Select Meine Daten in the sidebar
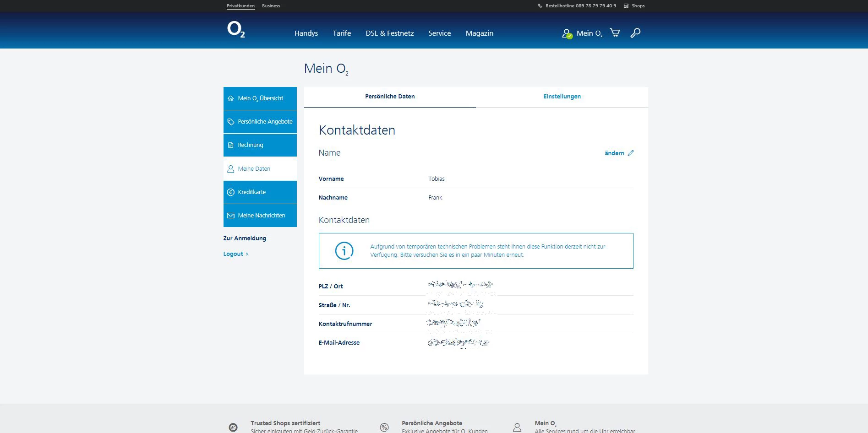868x433 pixels. tap(260, 169)
